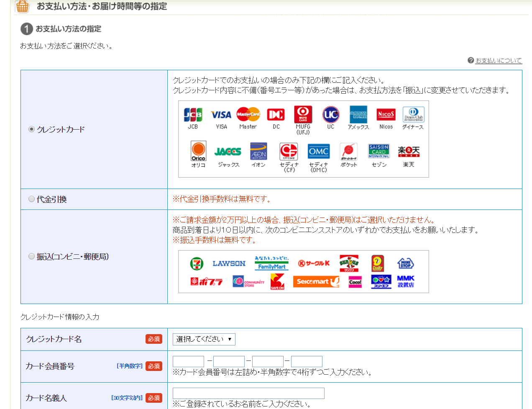Click the Orico card logo
The image size is (532, 409).
click(x=198, y=151)
